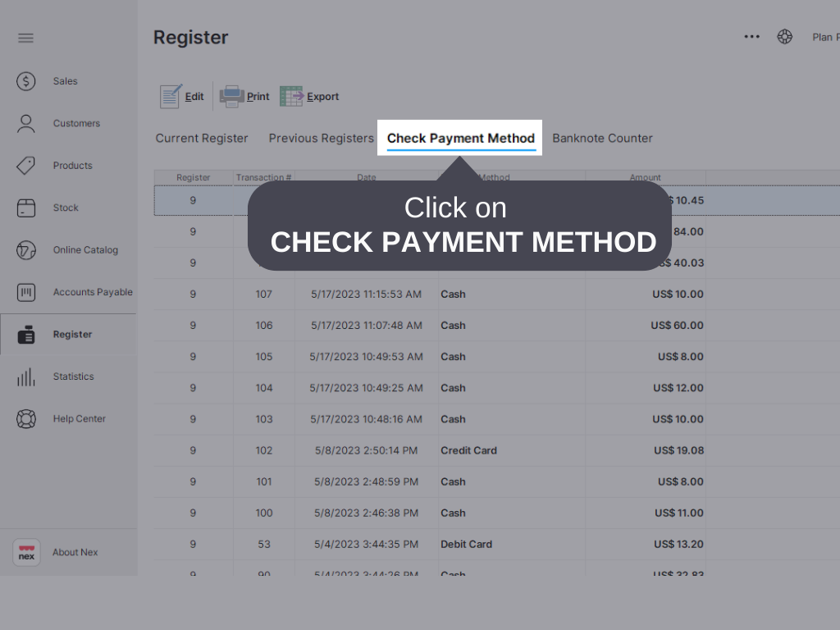The image size is (840, 630).
Task: Open the three-dot overflow menu
Action: (x=751, y=36)
